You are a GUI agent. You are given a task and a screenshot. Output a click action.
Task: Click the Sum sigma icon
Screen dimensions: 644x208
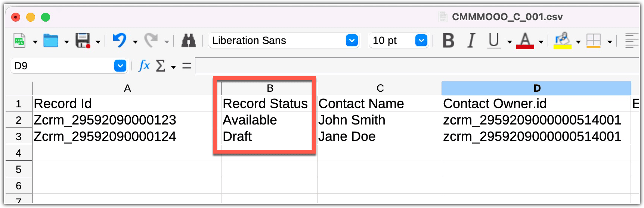160,66
